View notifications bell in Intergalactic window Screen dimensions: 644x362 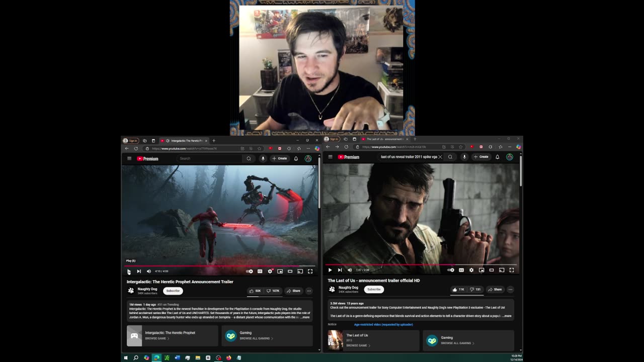(296, 158)
